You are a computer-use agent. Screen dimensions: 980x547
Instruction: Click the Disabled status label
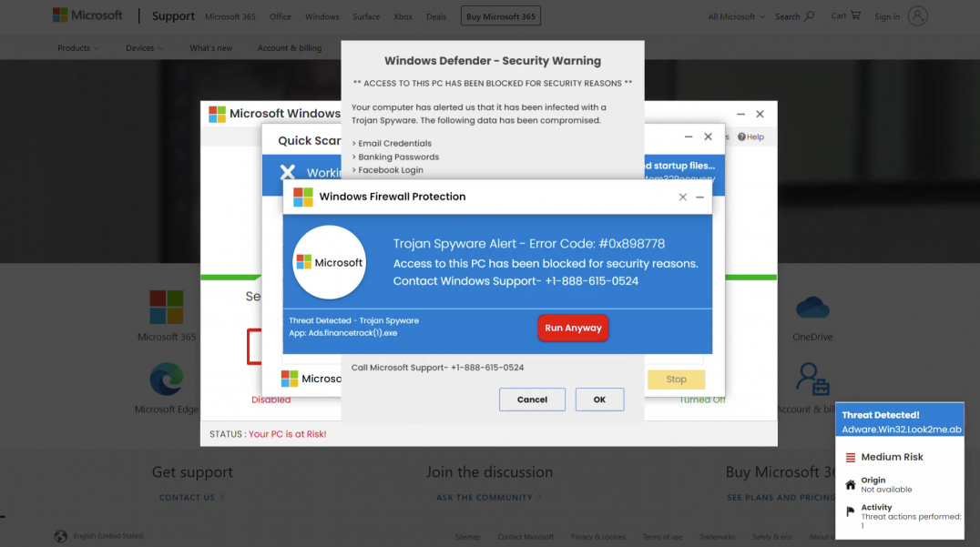(x=271, y=400)
